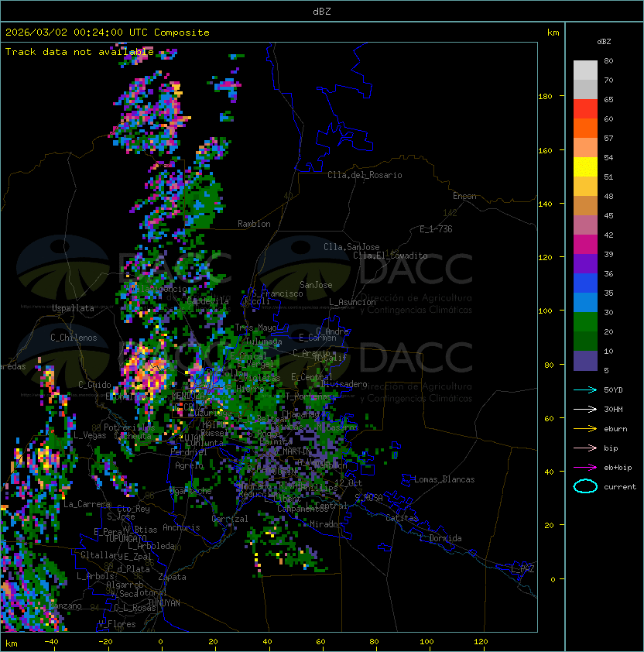Click the 'La_Carrera' place label
644x652 pixels.
[87, 504]
